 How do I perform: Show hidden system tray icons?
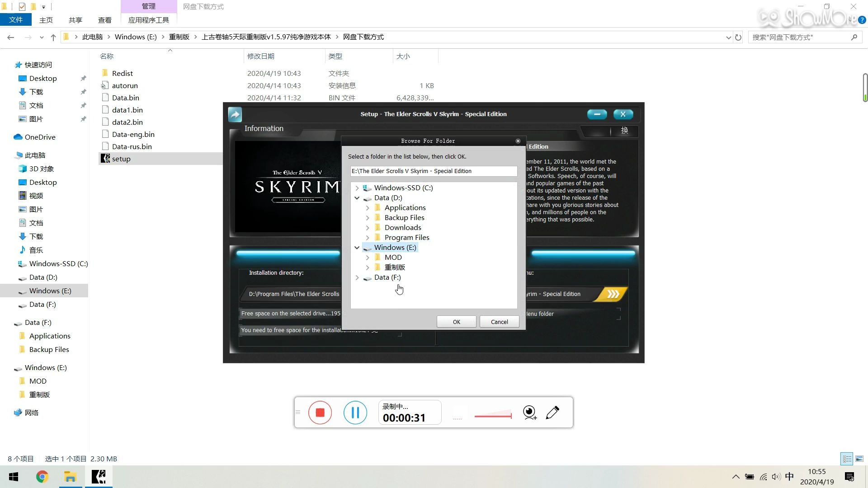736,477
